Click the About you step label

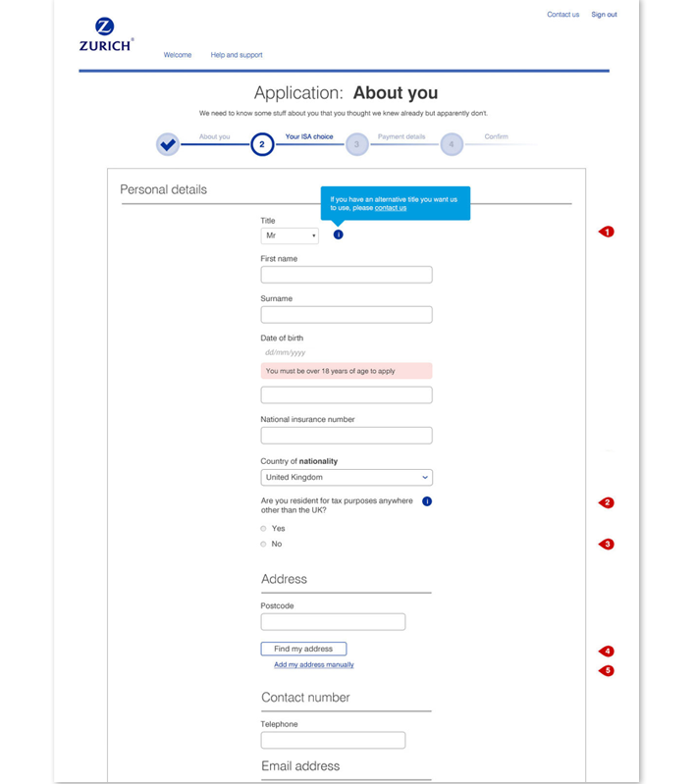215,136
